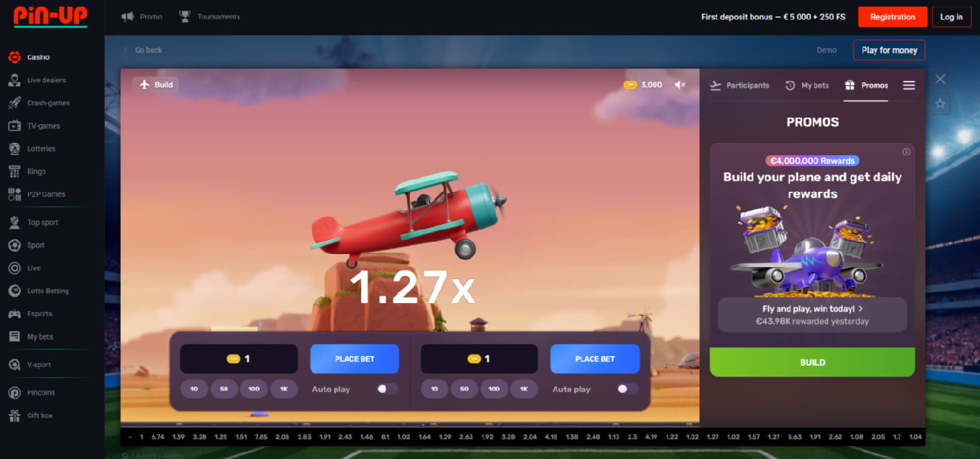Switch to Demo mode
The width and height of the screenshot is (980, 459).
tap(826, 50)
